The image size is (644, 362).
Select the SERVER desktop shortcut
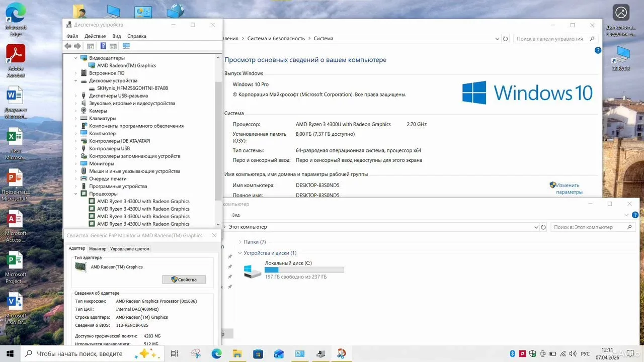(621, 59)
